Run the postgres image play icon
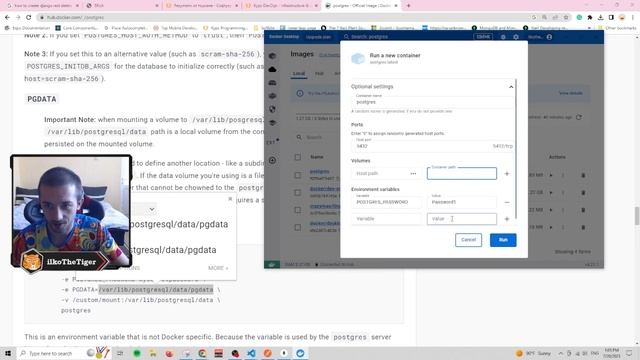The image size is (640, 360). 551,175
